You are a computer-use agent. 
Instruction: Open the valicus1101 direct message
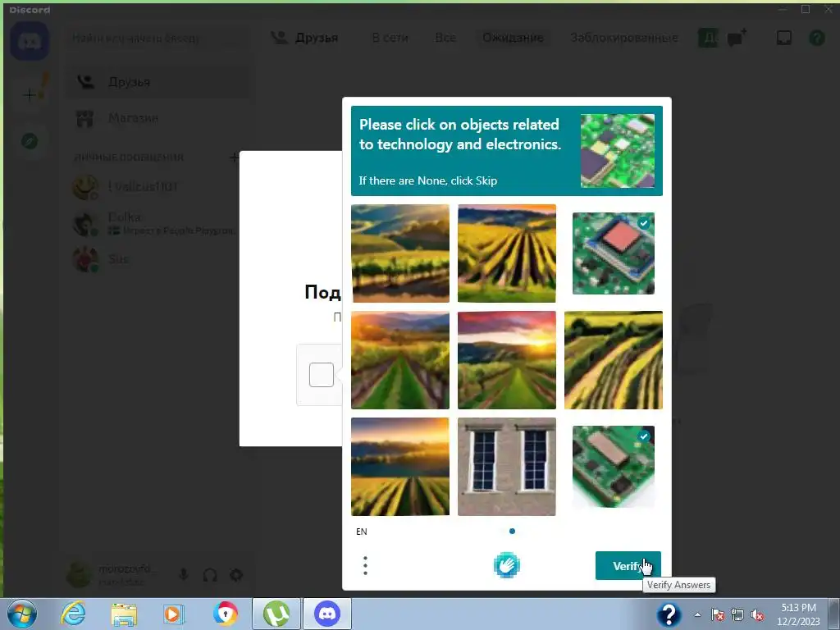point(158,188)
